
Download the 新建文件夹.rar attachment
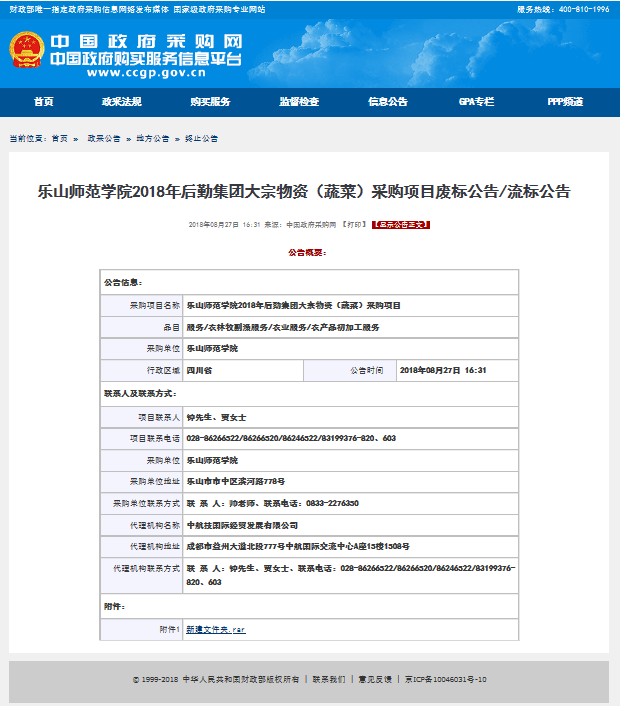click(x=215, y=629)
